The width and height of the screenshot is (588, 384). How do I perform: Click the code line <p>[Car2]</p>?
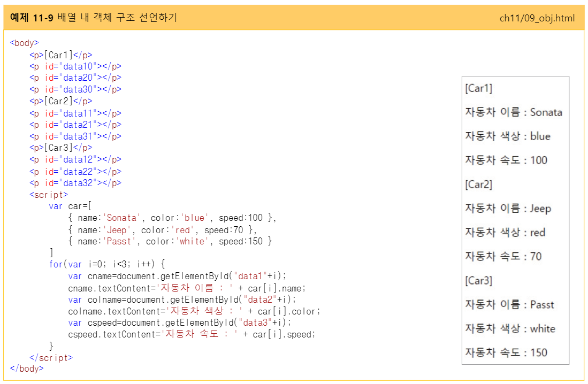(x=61, y=101)
